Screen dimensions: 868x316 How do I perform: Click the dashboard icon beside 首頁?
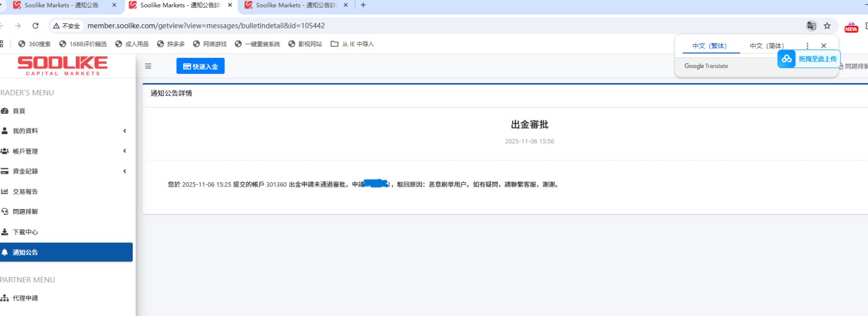5,111
